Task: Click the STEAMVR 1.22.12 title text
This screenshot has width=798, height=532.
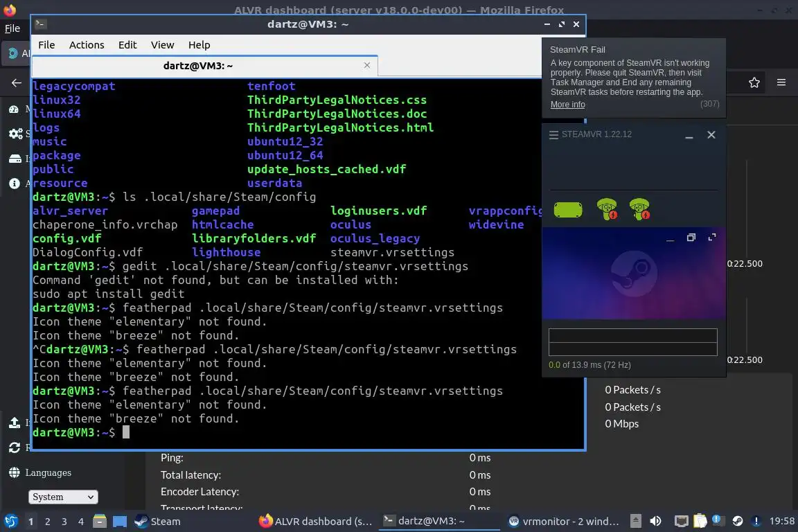Action: [x=596, y=134]
